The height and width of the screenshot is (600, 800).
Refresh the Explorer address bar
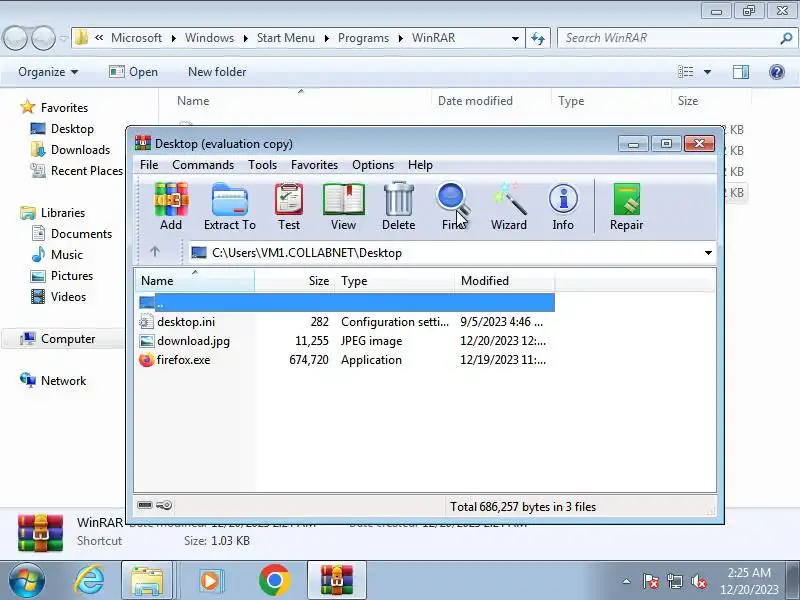[x=538, y=38]
